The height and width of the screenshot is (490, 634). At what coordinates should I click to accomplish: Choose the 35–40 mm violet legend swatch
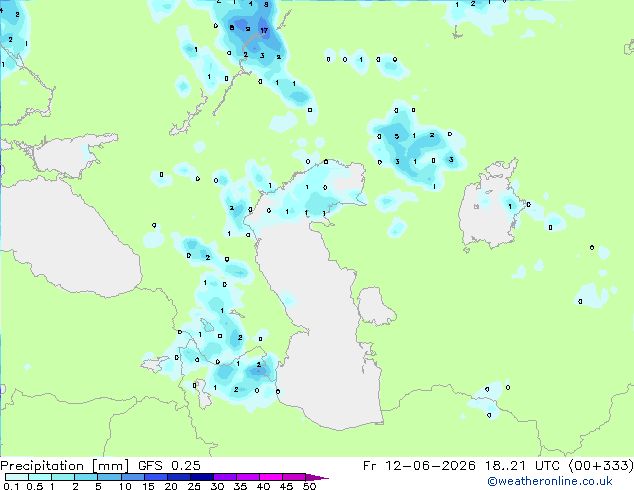tap(248, 477)
